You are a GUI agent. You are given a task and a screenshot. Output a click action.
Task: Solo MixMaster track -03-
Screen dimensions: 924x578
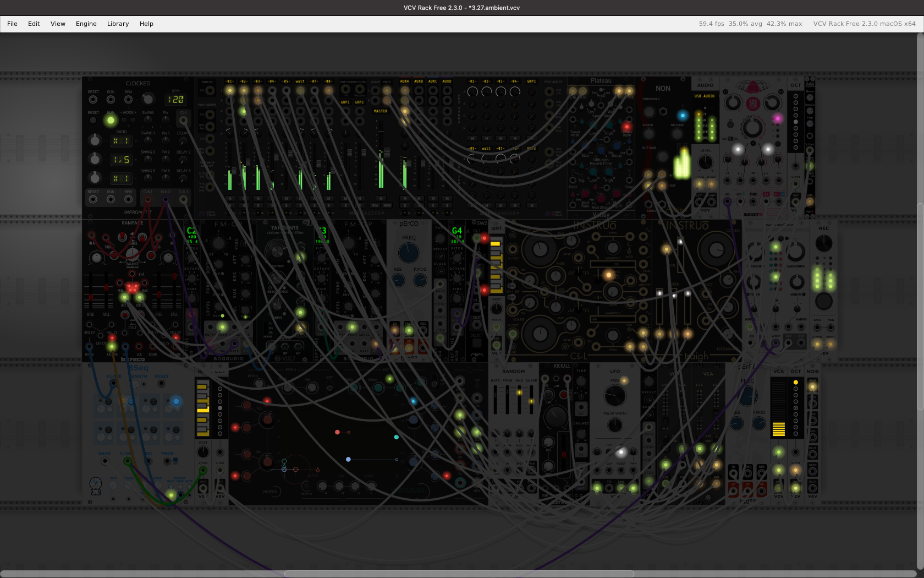tap(258, 205)
